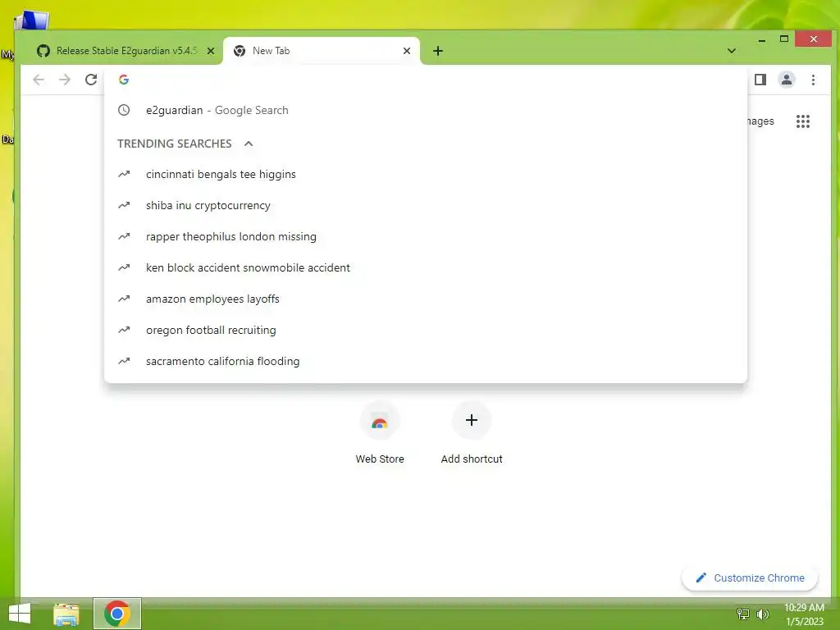840x630 pixels.
Task: Close the Release Stable E2guardian tab
Action: pos(211,51)
